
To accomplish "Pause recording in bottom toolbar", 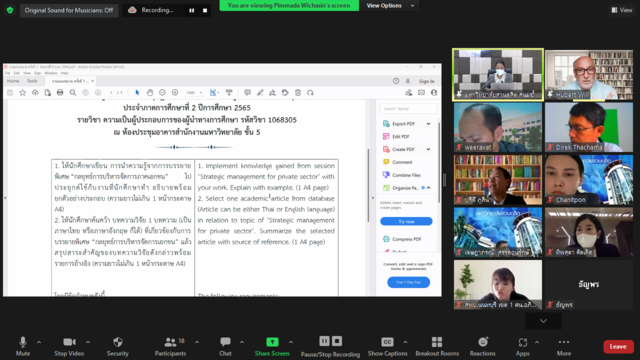I will (x=324, y=341).
